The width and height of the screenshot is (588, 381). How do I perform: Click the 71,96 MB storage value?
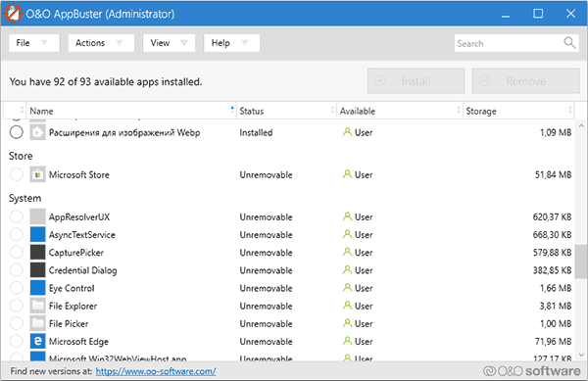[x=553, y=341]
